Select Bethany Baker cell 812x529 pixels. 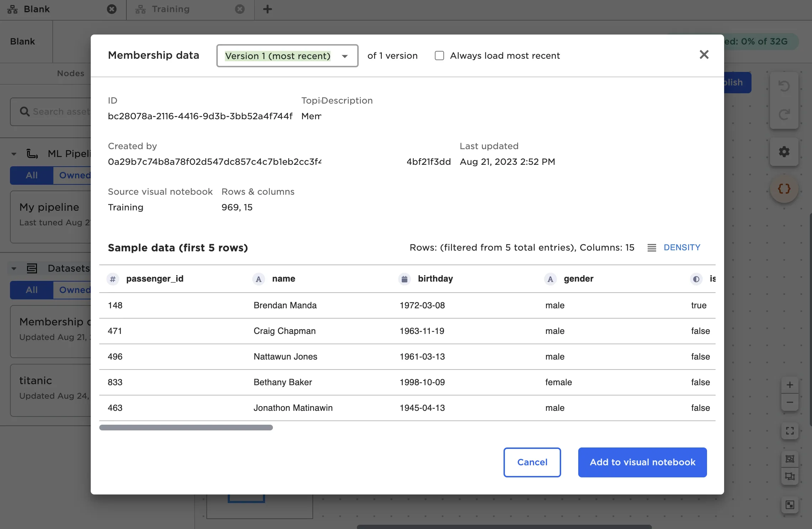(283, 382)
